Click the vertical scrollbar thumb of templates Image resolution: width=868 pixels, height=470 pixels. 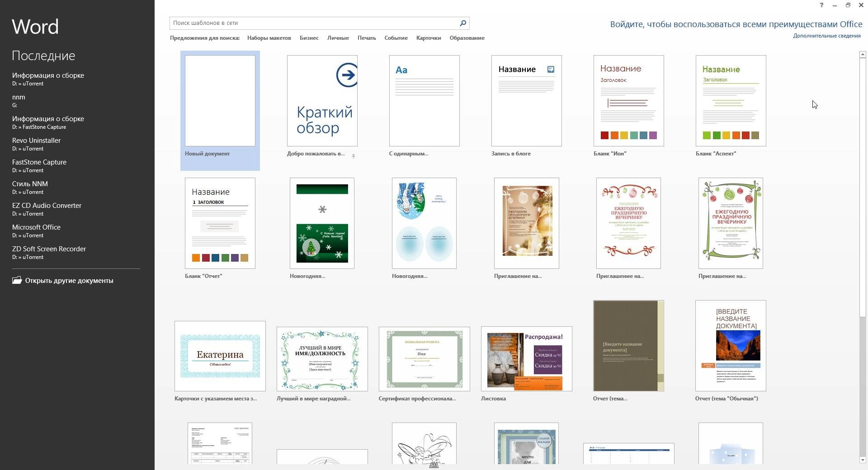(863, 187)
